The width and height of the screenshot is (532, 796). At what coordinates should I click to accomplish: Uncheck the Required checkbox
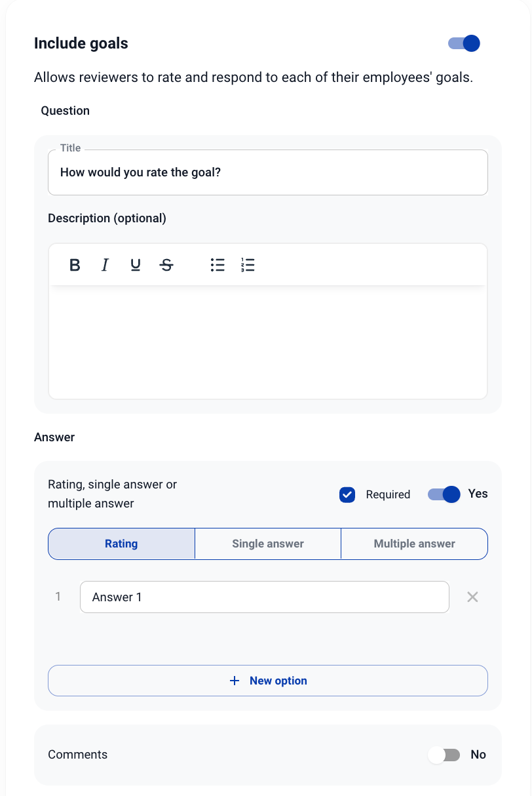click(x=347, y=494)
